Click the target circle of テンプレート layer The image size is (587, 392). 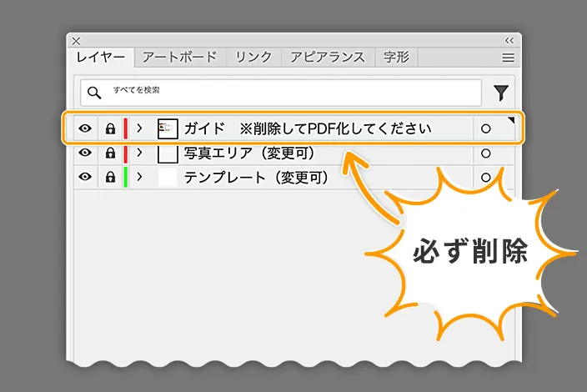coord(485,177)
